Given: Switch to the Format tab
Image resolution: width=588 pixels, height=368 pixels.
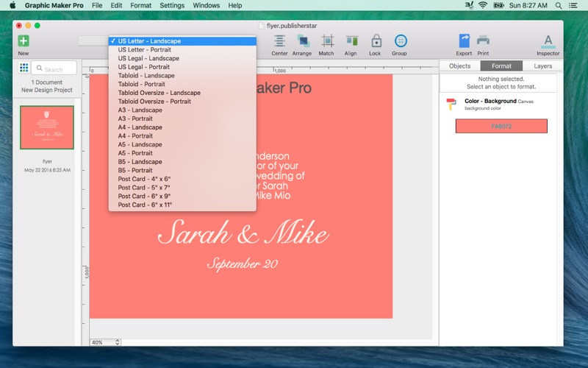Looking at the screenshot, I should pos(501,66).
